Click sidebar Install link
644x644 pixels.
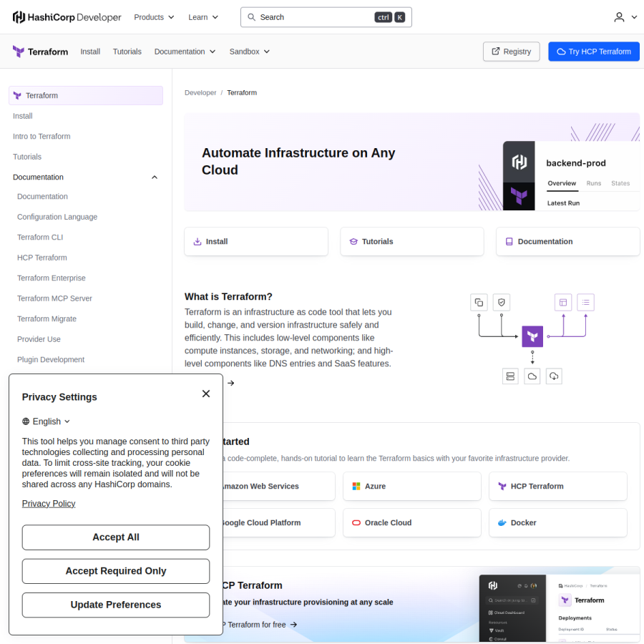(23, 116)
